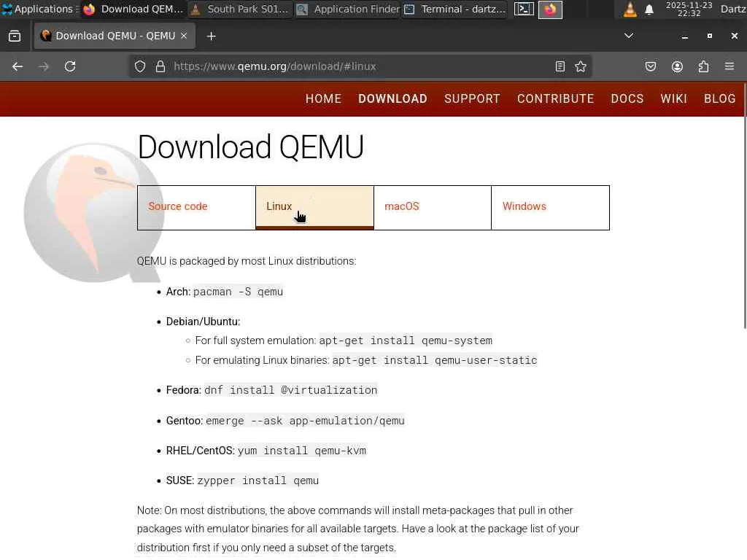Image resolution: width=747 pixels, height=560 pixels.
Task: Switch to Terminal - dartz taskbar window
Action: (455, 9)
